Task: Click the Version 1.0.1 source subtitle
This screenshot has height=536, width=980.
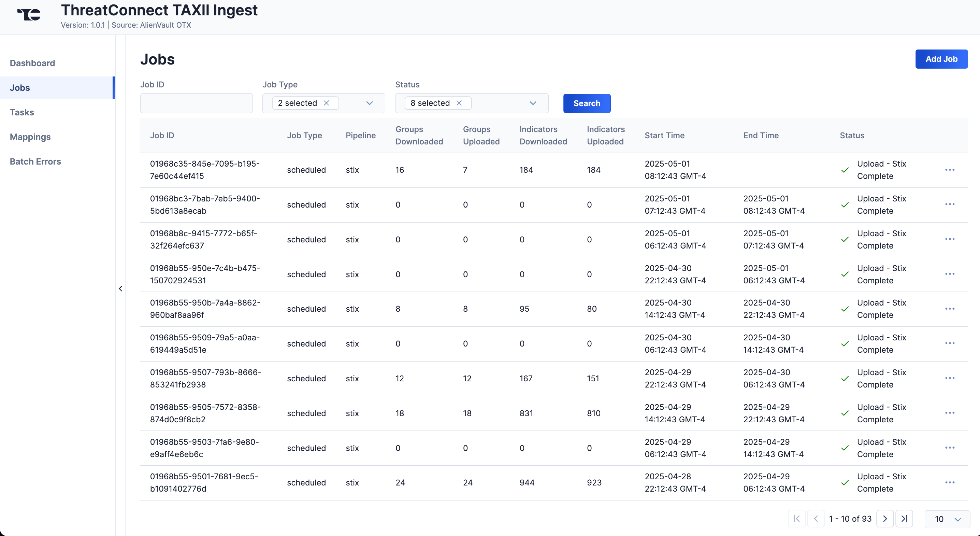Action: [x=126, y=25]
